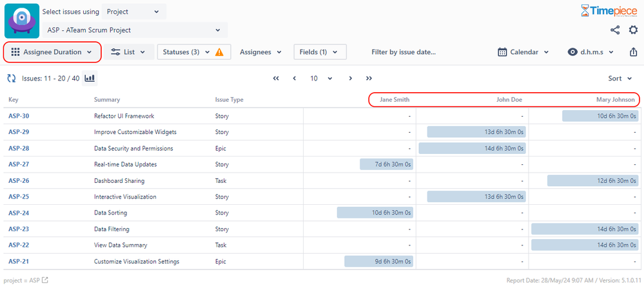Open the share icon
This screenshot has width=644, height=286.
pos(615,30)
